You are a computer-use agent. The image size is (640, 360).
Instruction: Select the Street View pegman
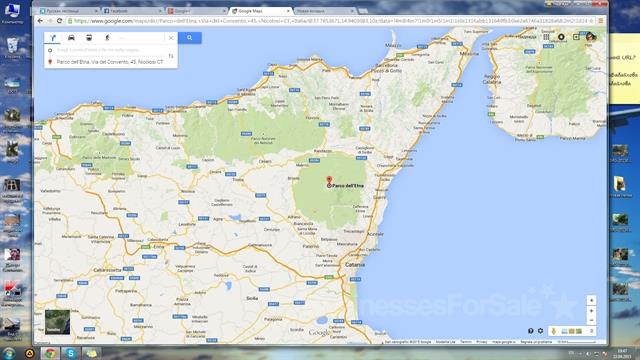click(x=553, y=331)
